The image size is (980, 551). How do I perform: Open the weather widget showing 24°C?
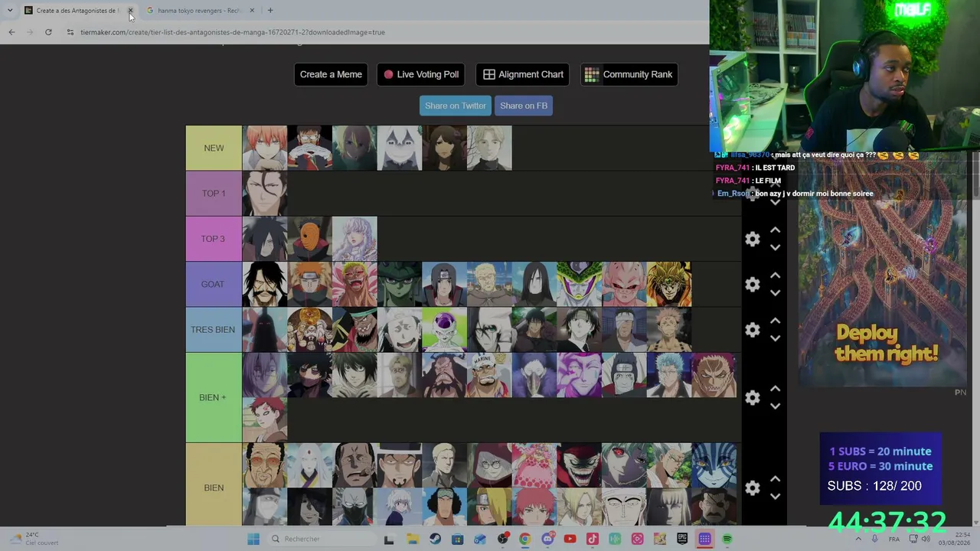(x=34, y=539)
